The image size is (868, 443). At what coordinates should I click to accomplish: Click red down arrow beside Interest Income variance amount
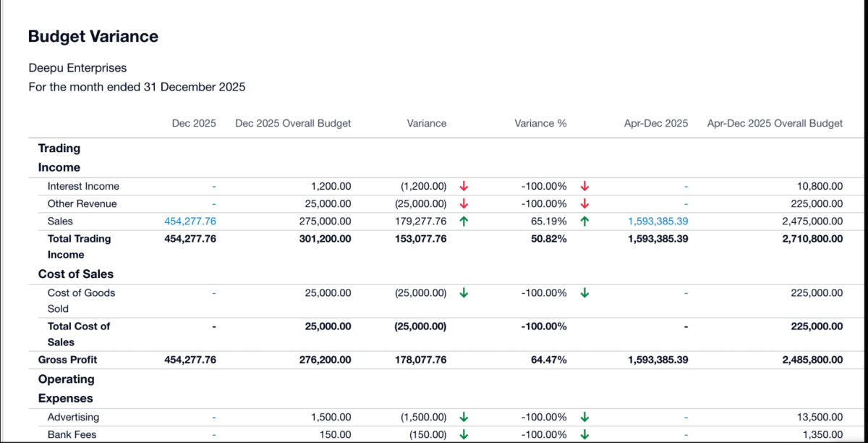tap(464, 186)
